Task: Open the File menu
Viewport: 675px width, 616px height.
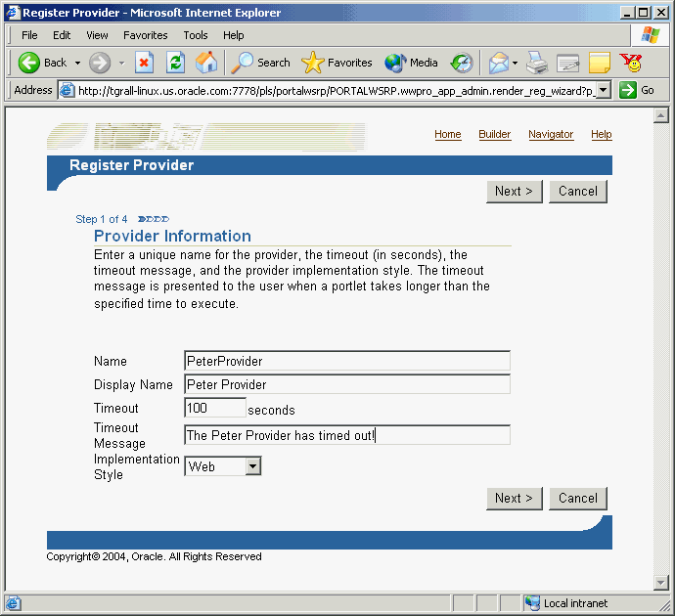Action: (x=29, y=35)
